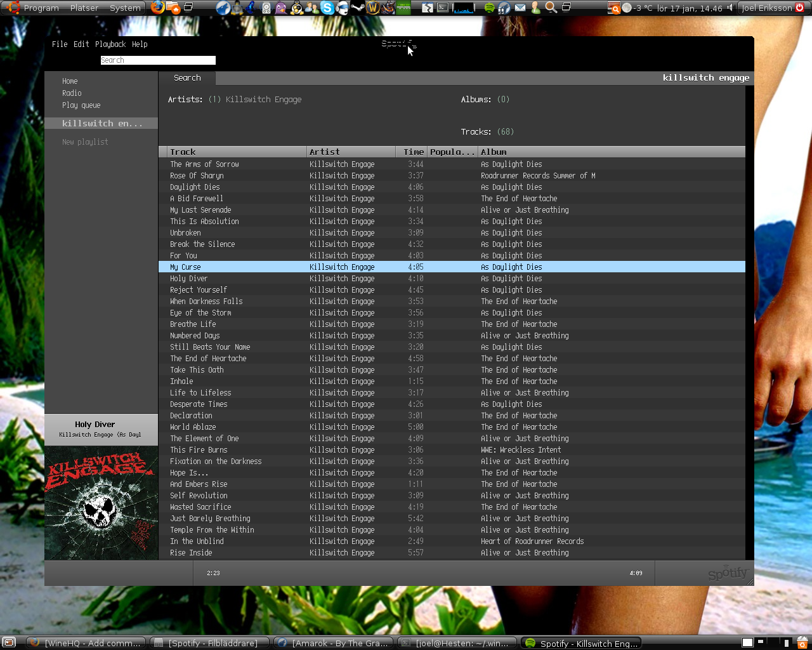The height and width of the screenshot is (650, 812).
Task: Switch to WineHQ Firefox taskbar window
Action: [86, 643]
